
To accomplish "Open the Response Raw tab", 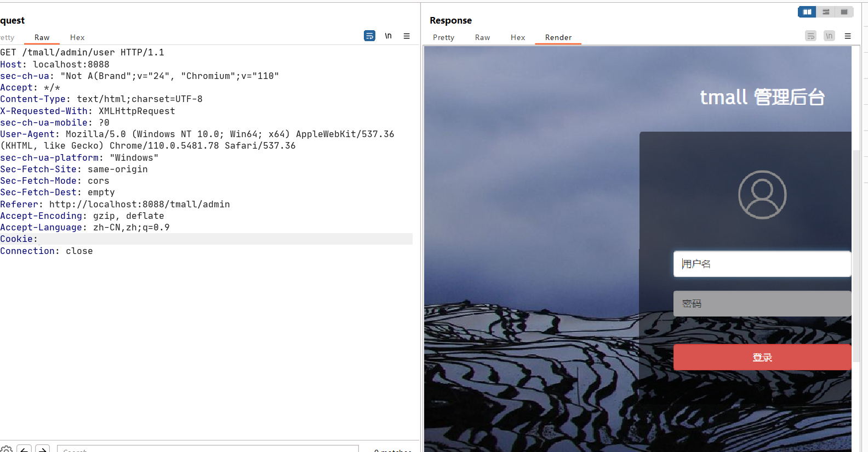I will point(483,37).
